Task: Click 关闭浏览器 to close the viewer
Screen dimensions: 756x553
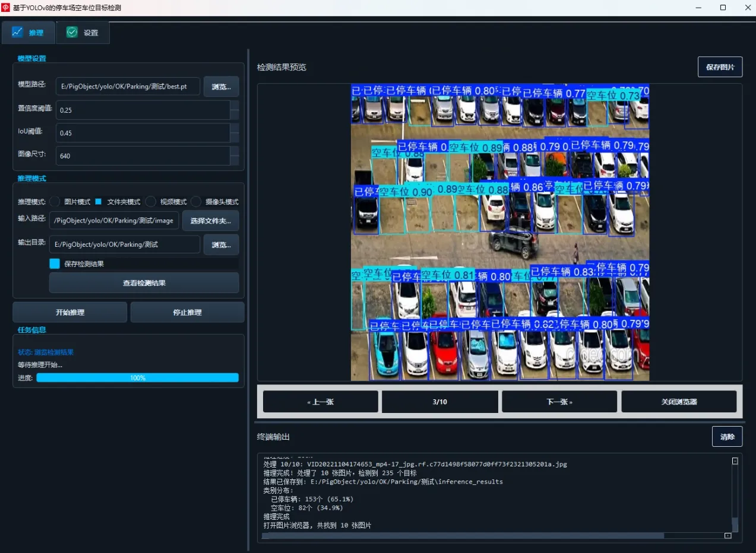Action: click(679, 402)
